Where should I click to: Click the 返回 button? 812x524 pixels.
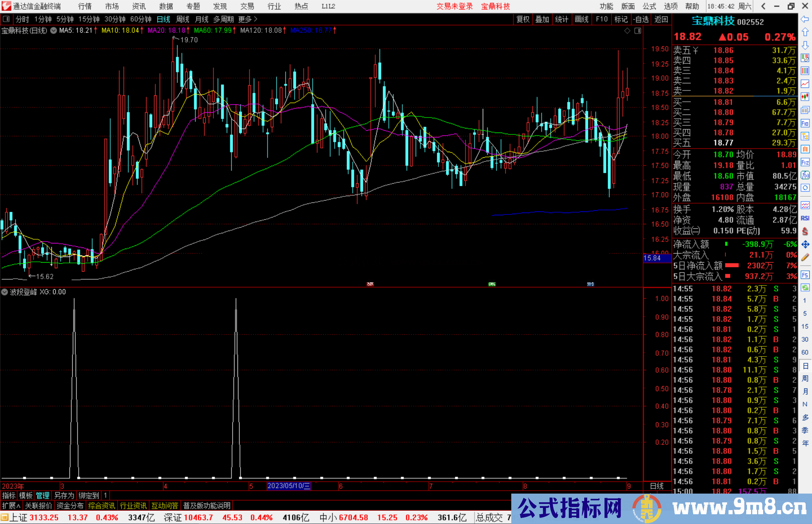pos(661,19)
